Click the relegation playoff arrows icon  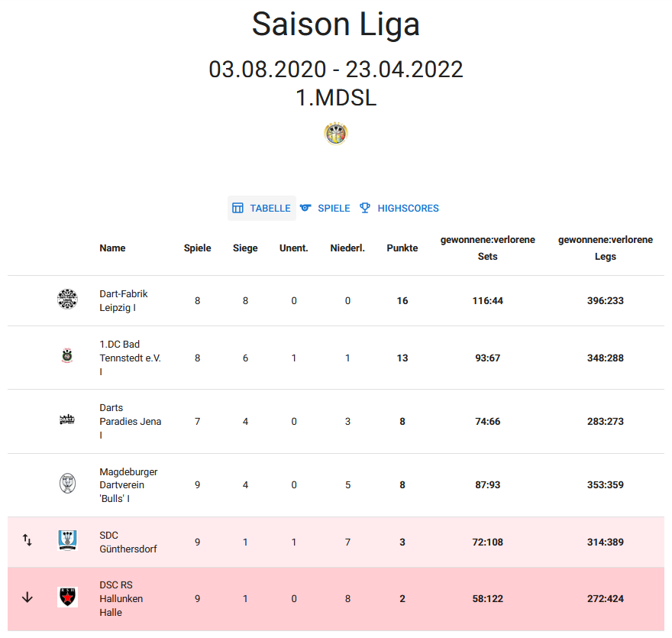[x=27, y=539]
